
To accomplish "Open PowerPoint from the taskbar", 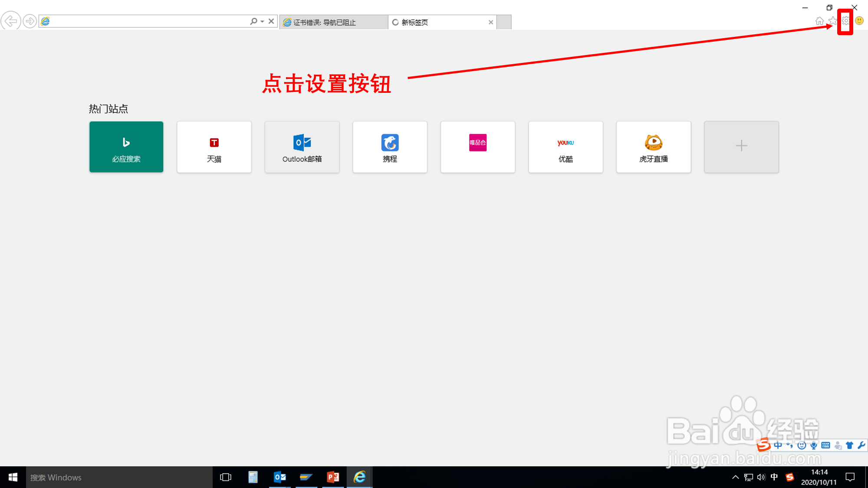I will [333, 477].
